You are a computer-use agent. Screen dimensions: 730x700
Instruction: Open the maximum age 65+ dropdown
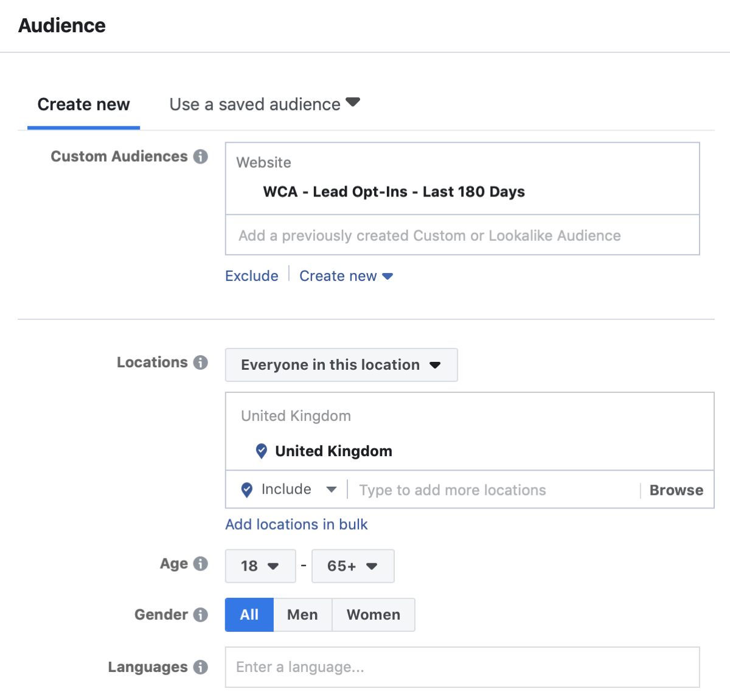(353, 566)
